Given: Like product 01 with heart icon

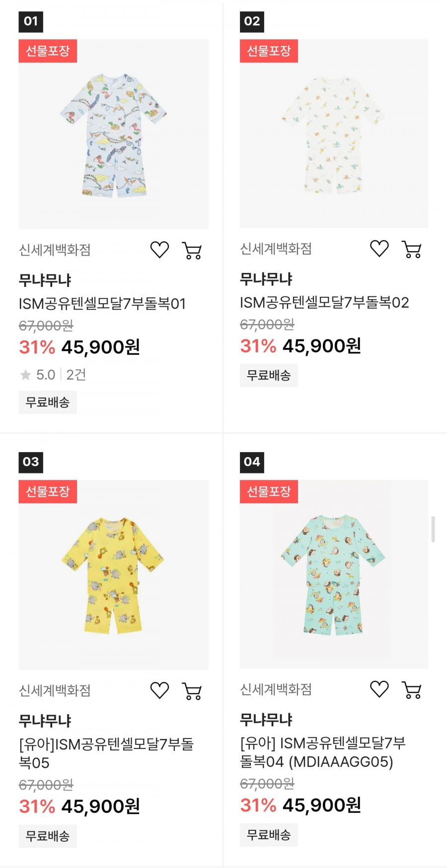Looking at the screenshot, I should (x=159, y=250).
